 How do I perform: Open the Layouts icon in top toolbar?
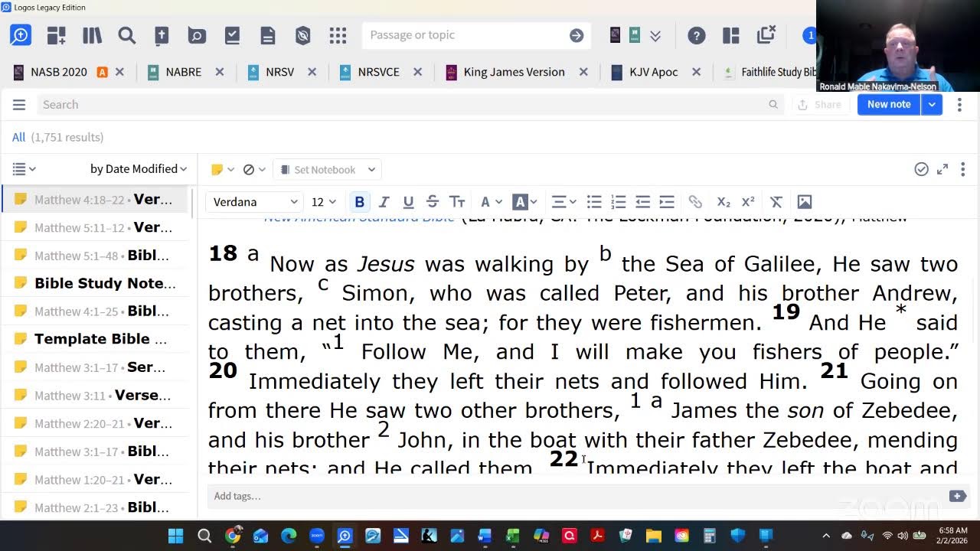click(731, 35)
